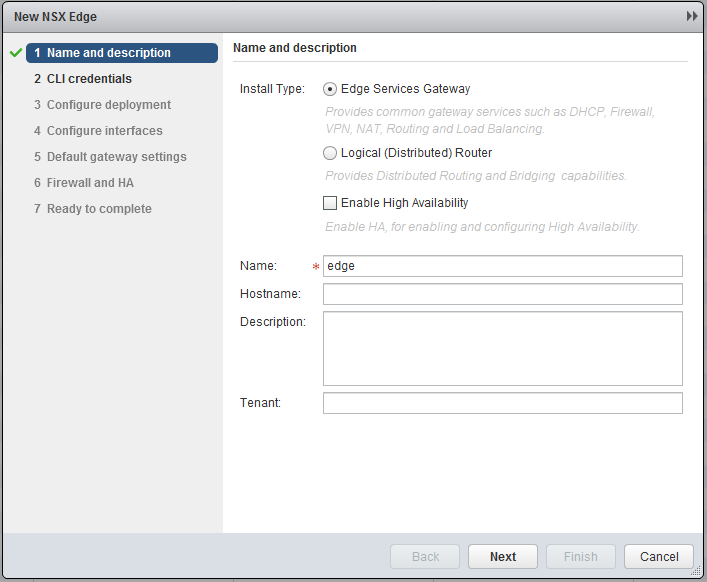
Task: Click the Tenant input field
Action: tap(502, 403)
